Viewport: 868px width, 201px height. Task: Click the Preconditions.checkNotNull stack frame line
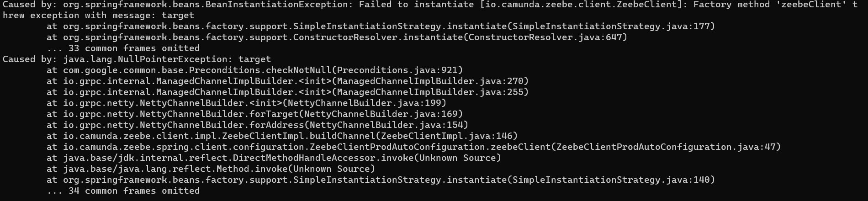[x=255, y=70]
